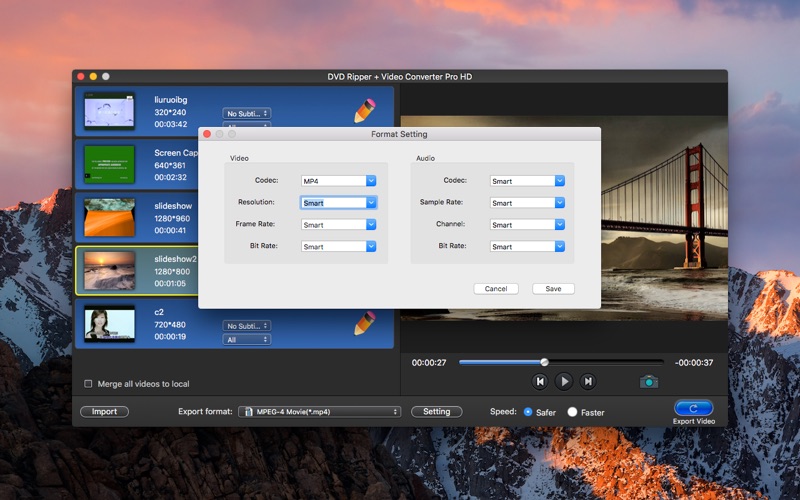
Task: Skip to next frame in player
Action: pyautogui.click(x=588, y=381)
